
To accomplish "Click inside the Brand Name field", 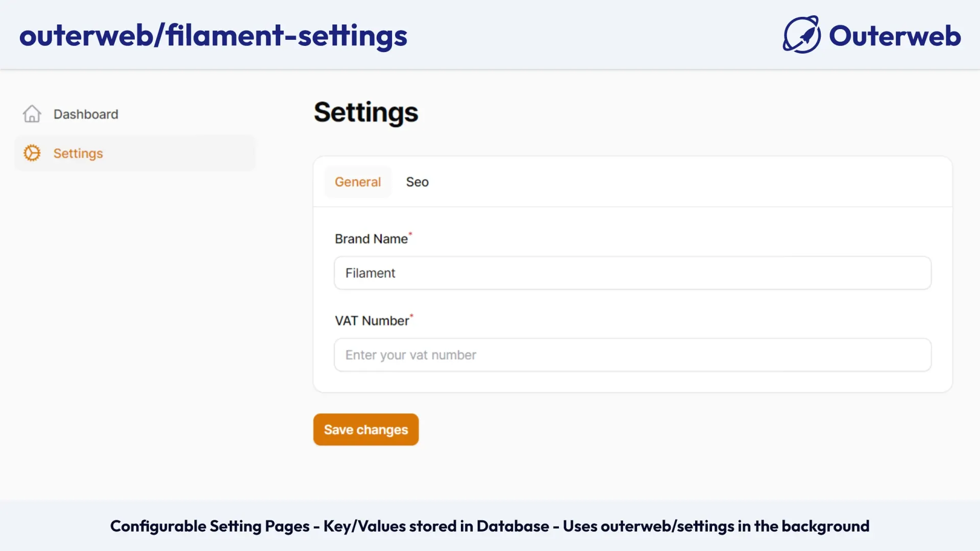I will coord(632,273).
